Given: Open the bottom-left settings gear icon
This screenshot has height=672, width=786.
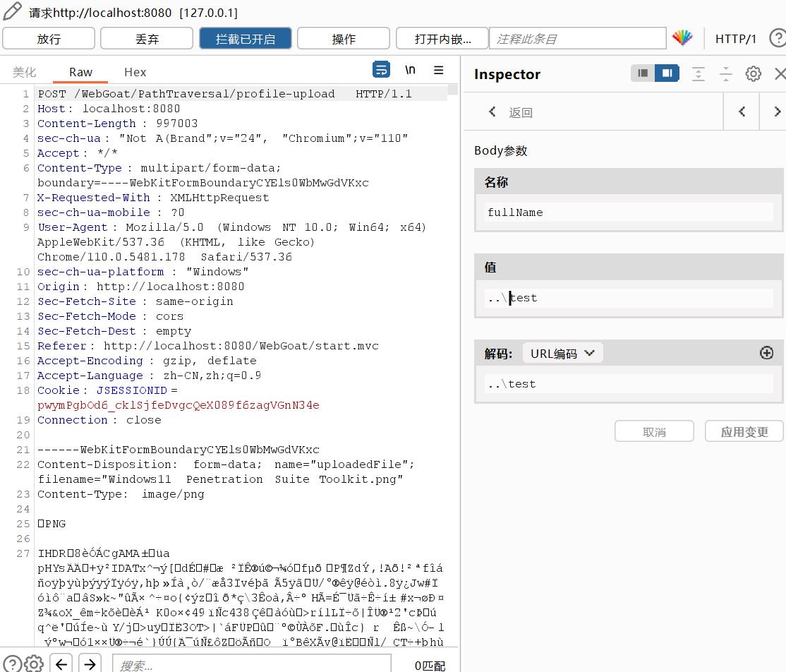Looking at the screenshot, I should pyautogui.click(x=34, y=664).
